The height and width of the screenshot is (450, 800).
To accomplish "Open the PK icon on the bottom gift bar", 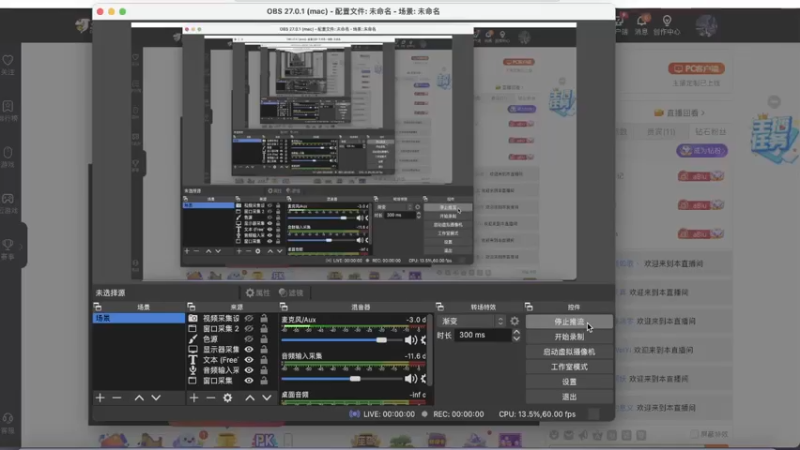I will coord(264,439).
